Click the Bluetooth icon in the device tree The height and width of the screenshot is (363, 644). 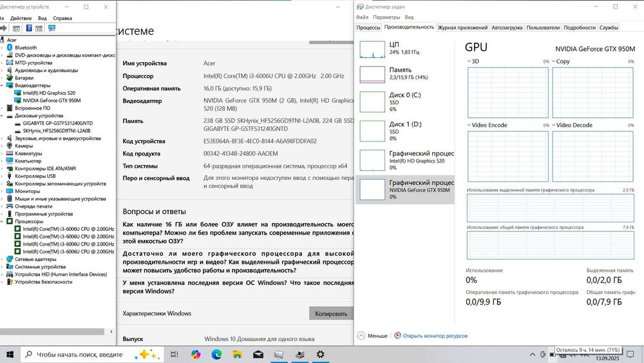tap(10, 48)
